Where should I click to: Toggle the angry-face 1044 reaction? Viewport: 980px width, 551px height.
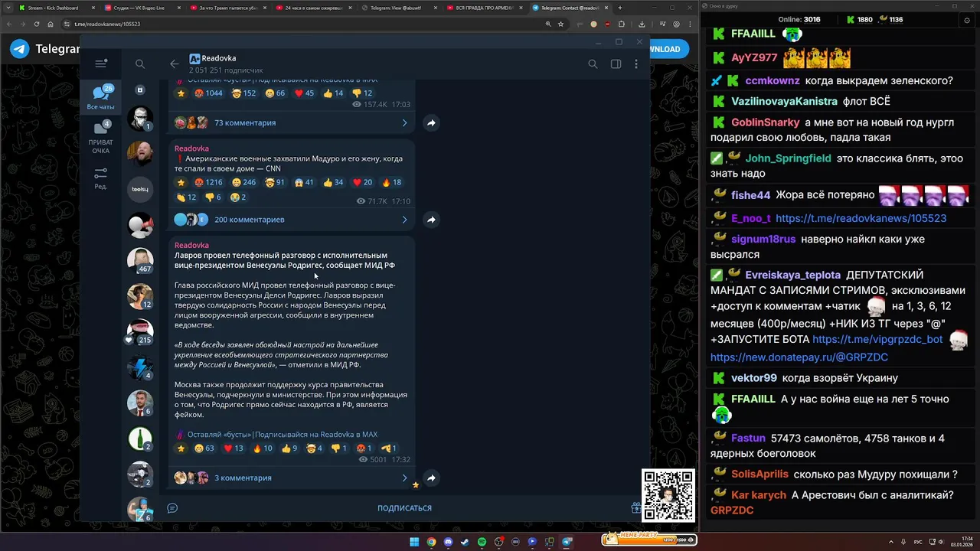(208, 93)
